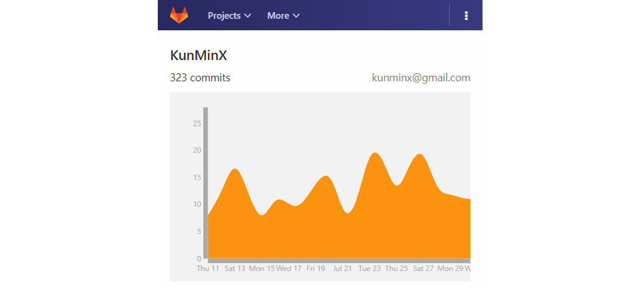
Task: Click the Fri 19 axis label
Action: (316, 269)
